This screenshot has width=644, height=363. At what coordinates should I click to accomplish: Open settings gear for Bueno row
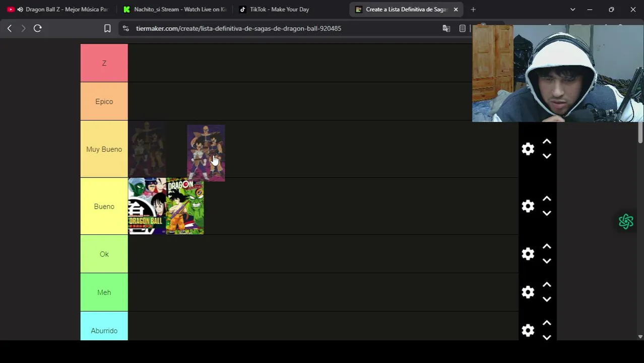[x=528, y=206]
